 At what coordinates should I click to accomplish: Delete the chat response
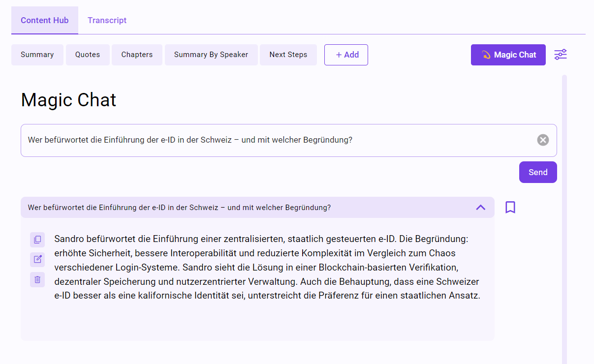tap(37, 279)
